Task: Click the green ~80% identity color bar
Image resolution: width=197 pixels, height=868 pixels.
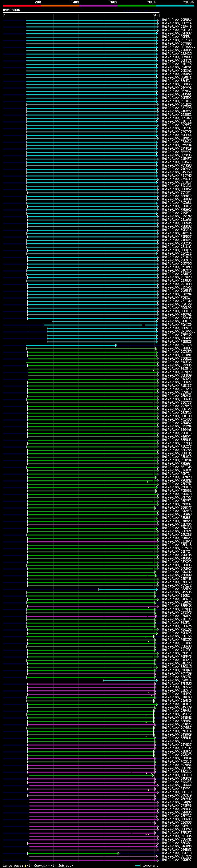Action: point(137,6)
